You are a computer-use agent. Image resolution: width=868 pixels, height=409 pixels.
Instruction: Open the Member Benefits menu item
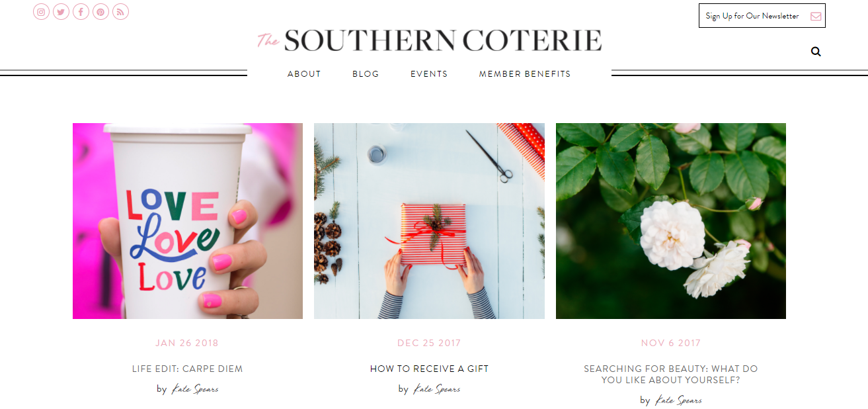pos(525,74)
